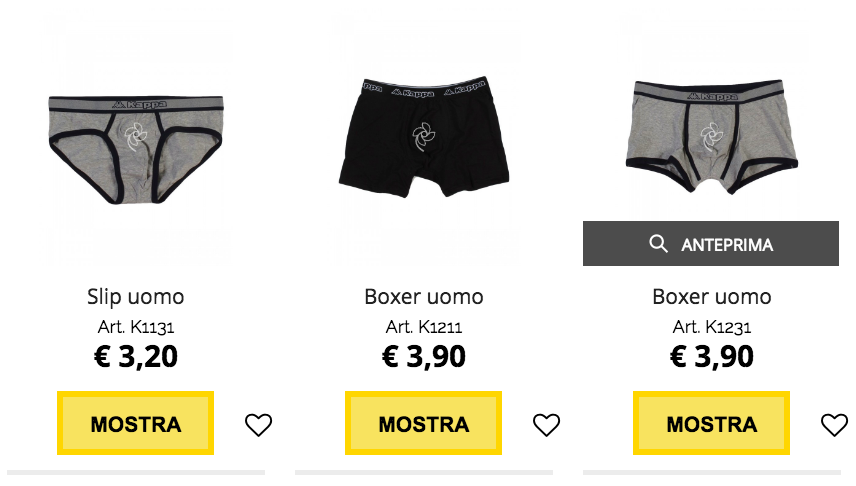
Task: Click the article code Art. K1131
Action: [x=136, y=327]
